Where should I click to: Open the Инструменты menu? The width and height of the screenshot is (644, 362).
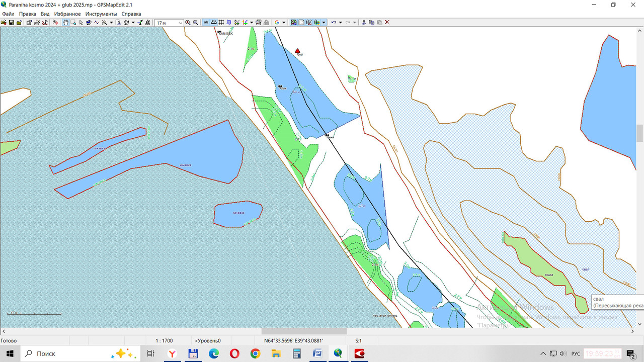pos(101,14)
